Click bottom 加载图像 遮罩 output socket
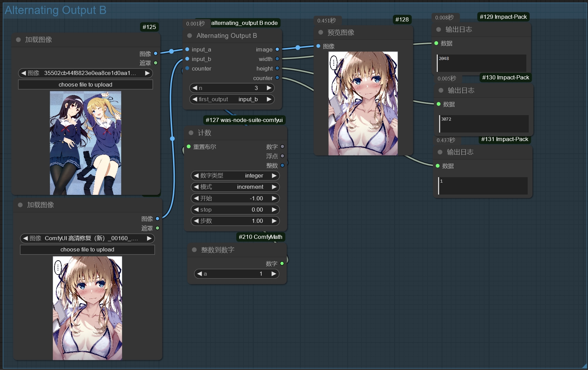 click(x=157, y=228)
